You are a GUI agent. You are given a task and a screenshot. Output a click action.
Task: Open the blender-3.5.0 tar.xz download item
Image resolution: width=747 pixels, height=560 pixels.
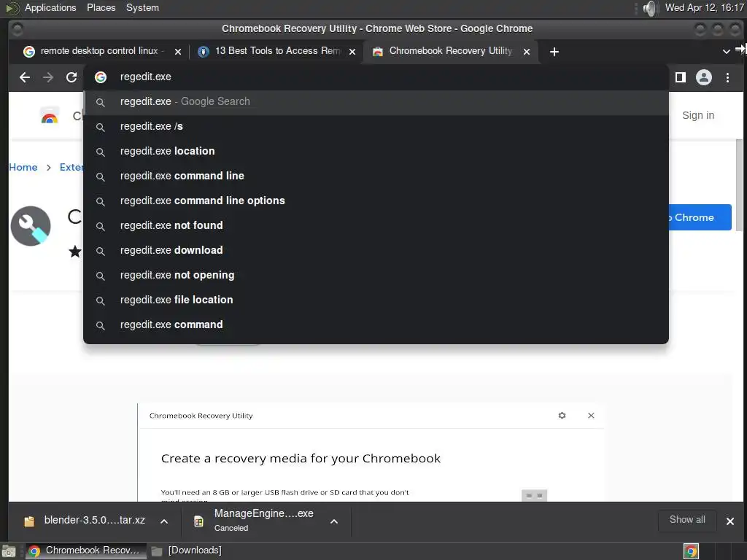click(85, 521)
